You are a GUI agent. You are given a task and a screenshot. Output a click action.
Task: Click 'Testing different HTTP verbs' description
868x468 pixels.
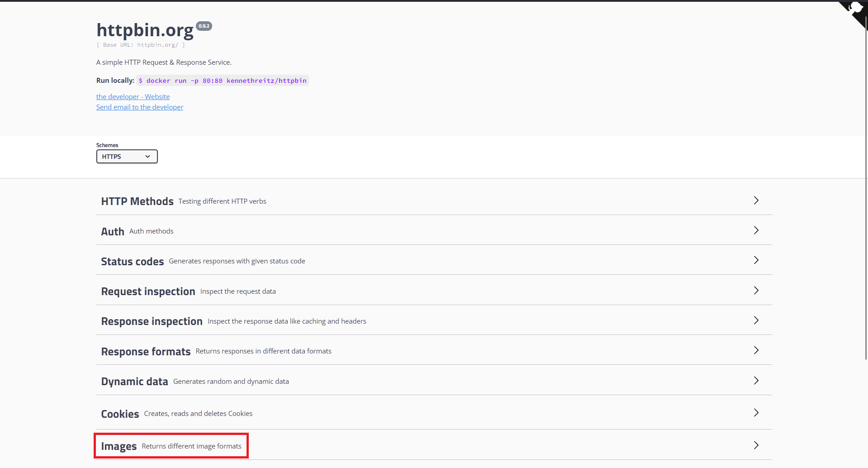point(222,201)
